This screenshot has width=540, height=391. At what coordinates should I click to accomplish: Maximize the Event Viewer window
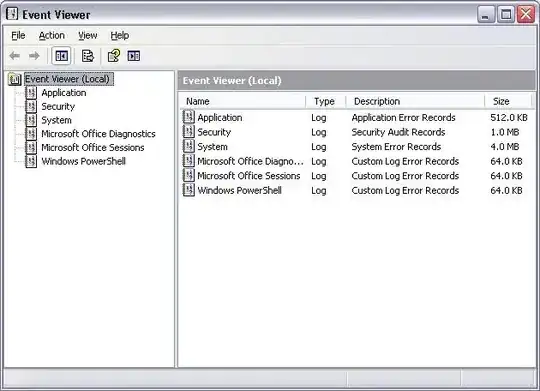tap(506, 14)
